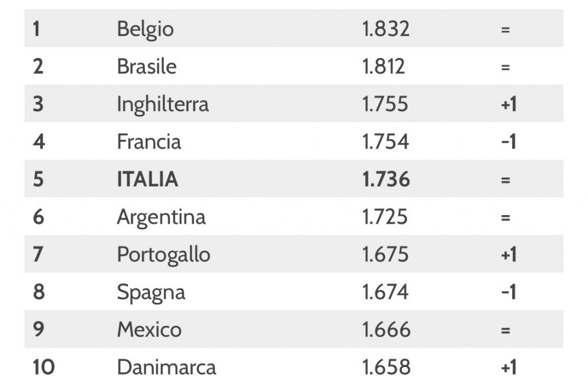Image resolution: width=588 pixels, height=390 pixels.
Task: Click the Inghilterra team name
Action: point(163,104)
